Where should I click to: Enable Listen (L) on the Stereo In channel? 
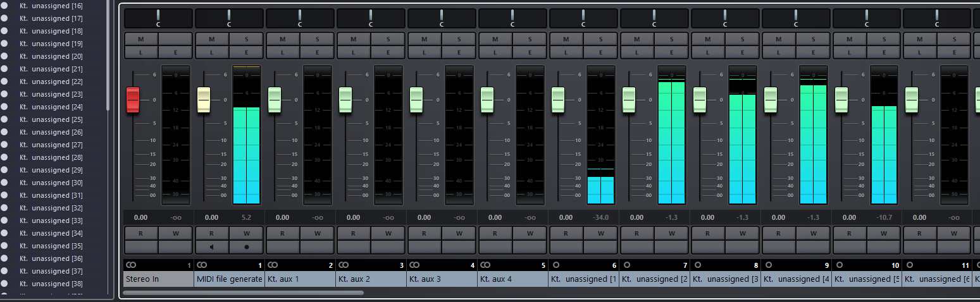tap(140, 52)
